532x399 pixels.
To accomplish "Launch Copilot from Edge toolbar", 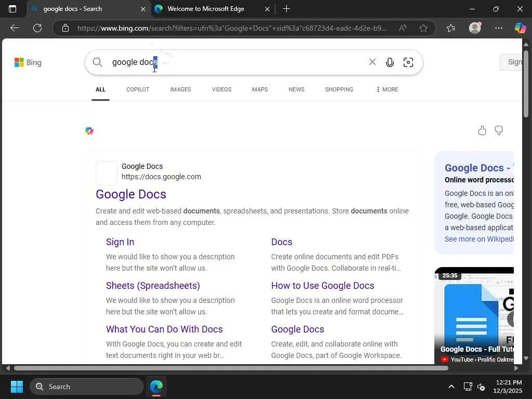I will 520,28.
